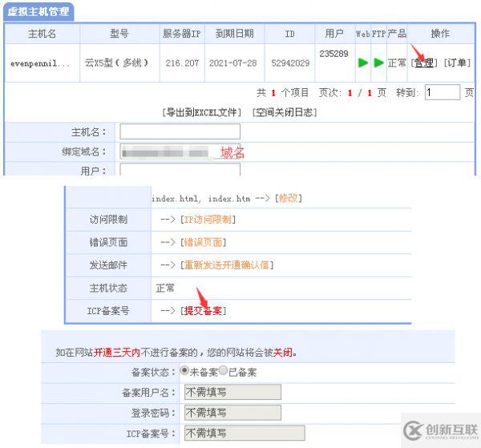Select the 已备案 radio button
Image resolution: width=481 pixels, height=448 pixels.
coord(224,370)
